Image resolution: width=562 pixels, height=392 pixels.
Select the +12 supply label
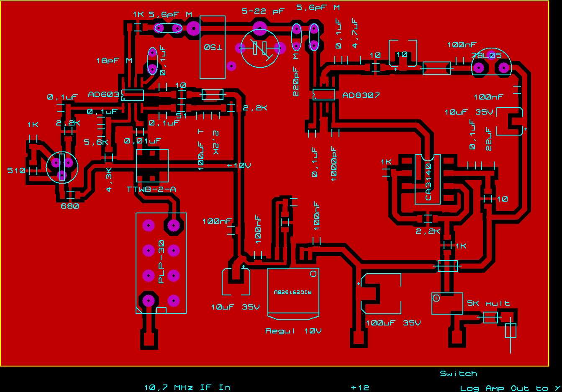(x=360, y=387)
